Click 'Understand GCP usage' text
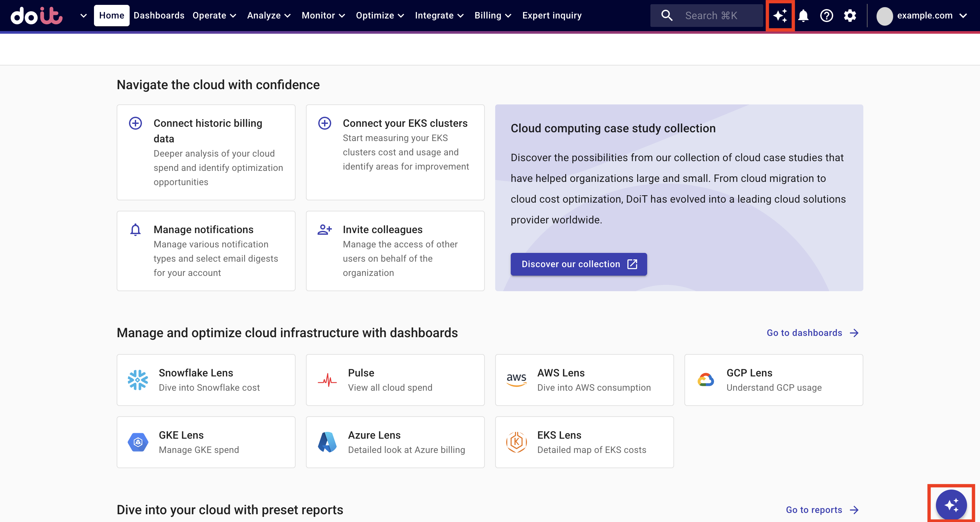The width and height of the screenshot is (980, 522). (x=774, y=387)
